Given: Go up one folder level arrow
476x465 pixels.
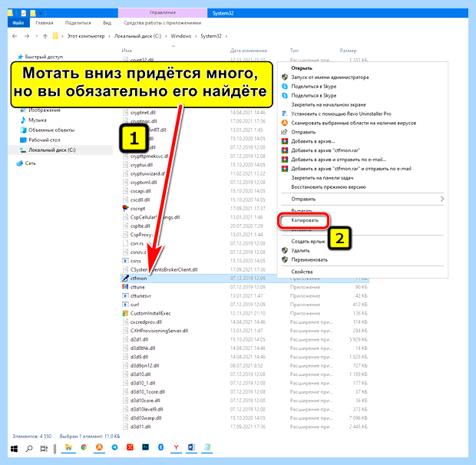Looking at the screenshot, I should 45,36.
